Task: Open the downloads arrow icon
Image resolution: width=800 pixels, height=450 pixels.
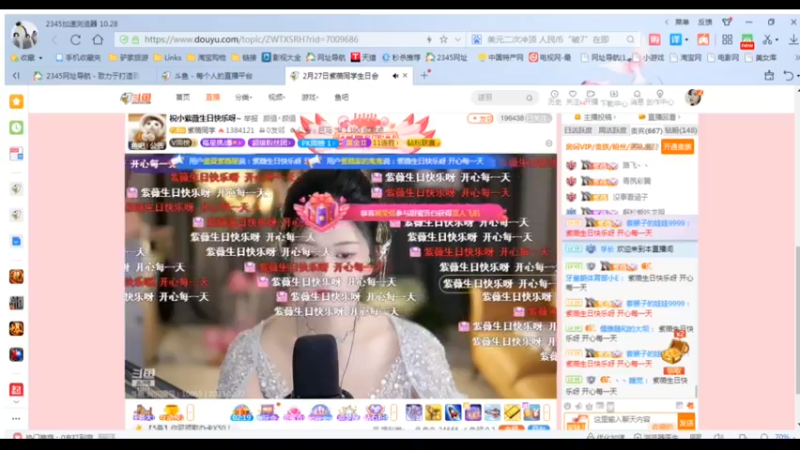Action: click(x=793, y=39)
